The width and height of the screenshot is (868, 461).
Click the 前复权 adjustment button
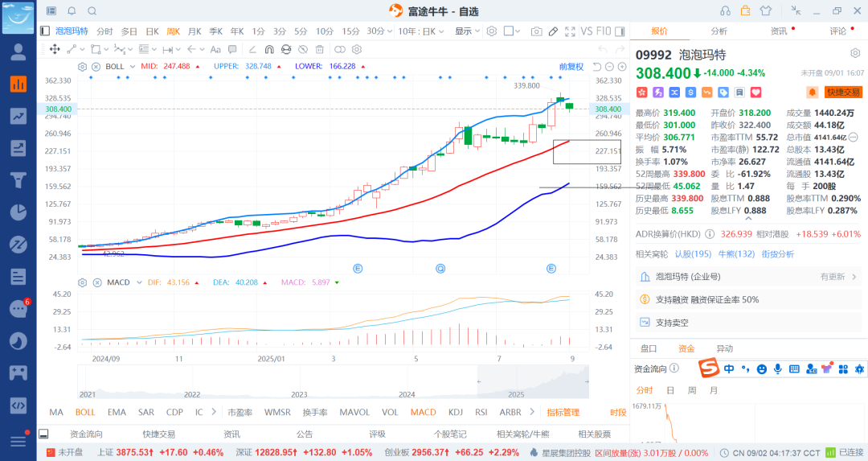[571, 67]
